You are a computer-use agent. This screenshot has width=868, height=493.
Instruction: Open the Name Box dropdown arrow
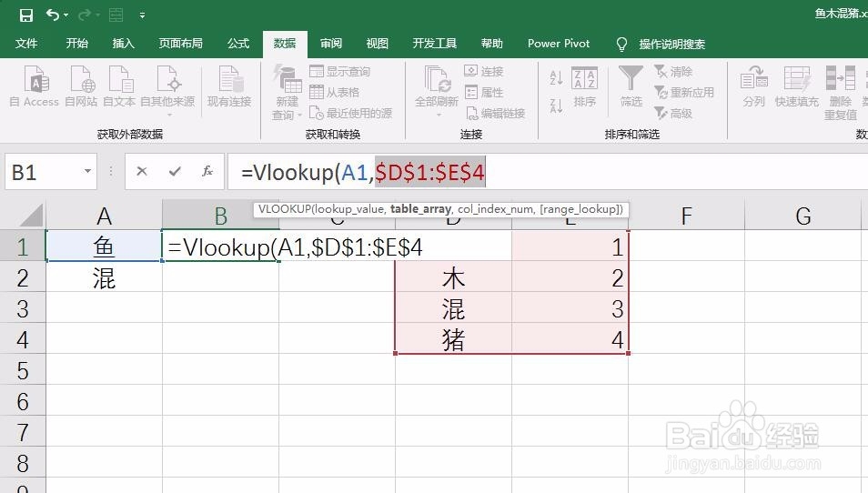point(87,171)
